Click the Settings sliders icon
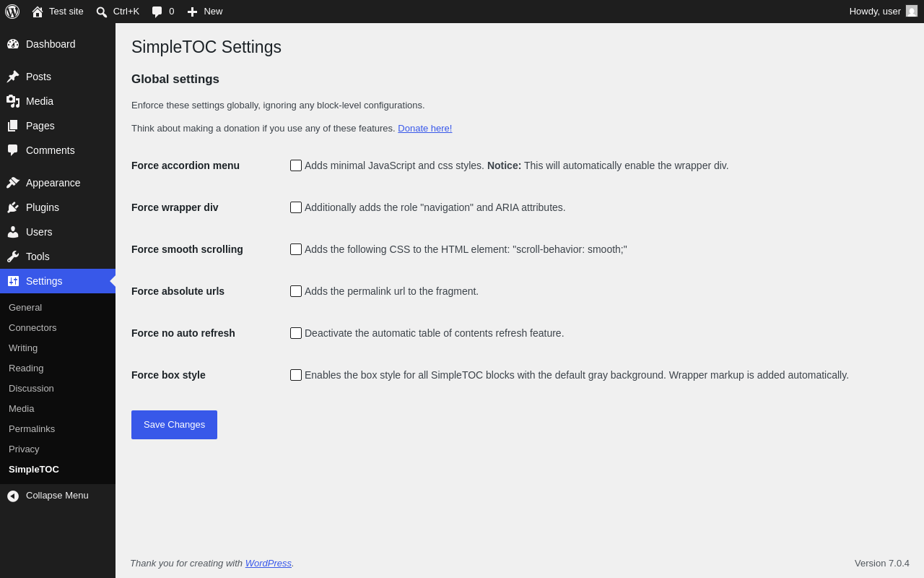924x578 pixels. (x=13, y=281)
